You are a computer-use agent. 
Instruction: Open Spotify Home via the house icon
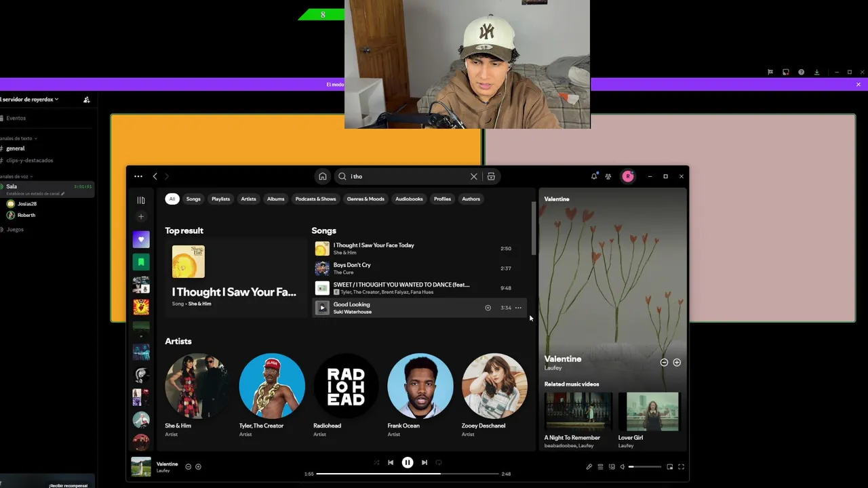(323, 176)
